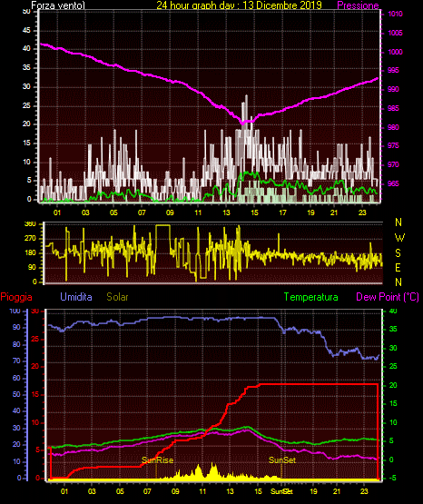Click blue humidity axis value 100
This screenshot has width=423, height=504.
click(15, 311)
